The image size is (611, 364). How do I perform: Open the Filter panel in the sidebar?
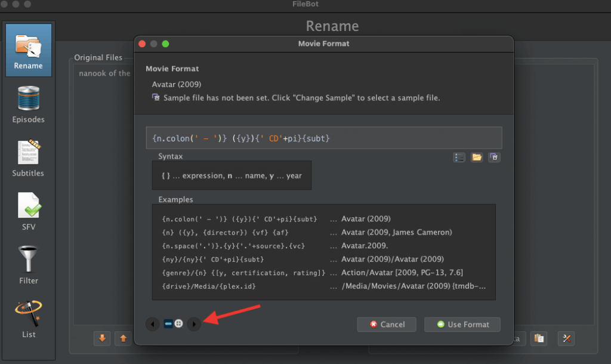coord(29,265)
